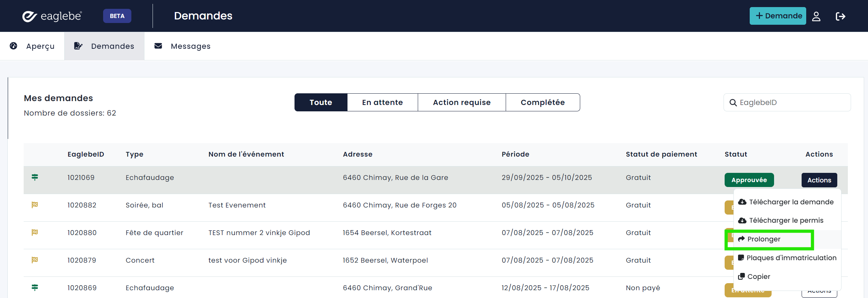Click the Concert type cell
Image resolution: width=868 pixels, height=298 pixels.
point(140,260)
